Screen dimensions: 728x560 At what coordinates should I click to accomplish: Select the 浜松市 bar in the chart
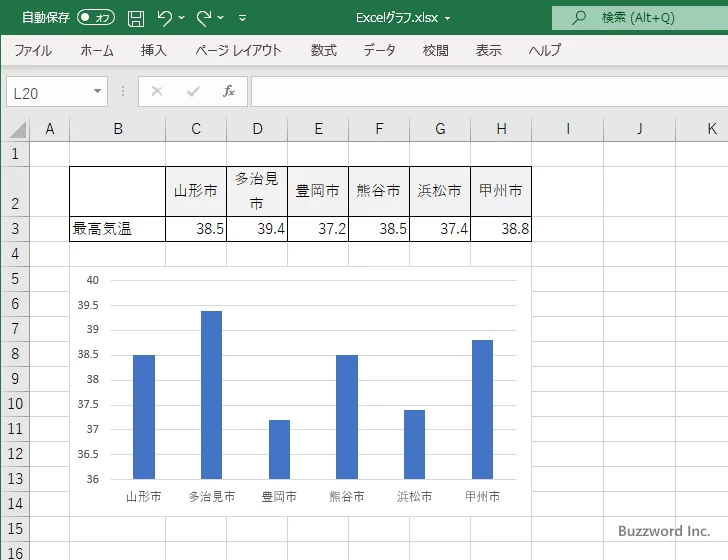[415, 444]
